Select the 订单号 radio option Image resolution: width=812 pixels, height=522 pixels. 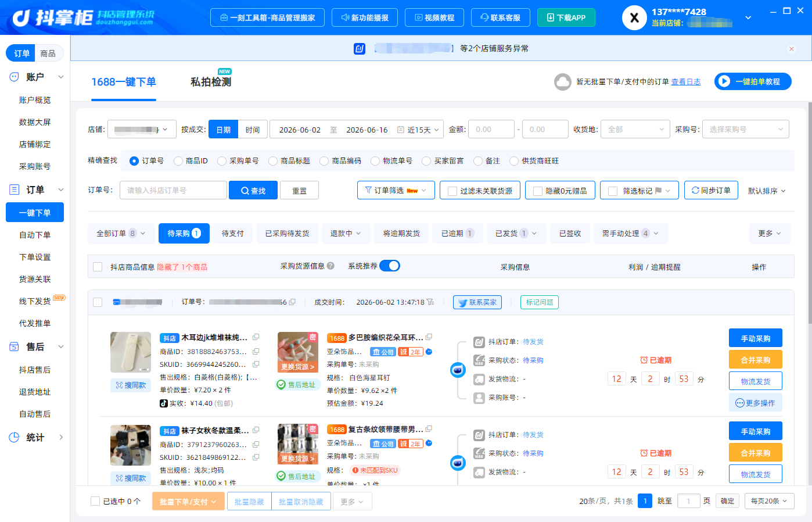[134, 161]
